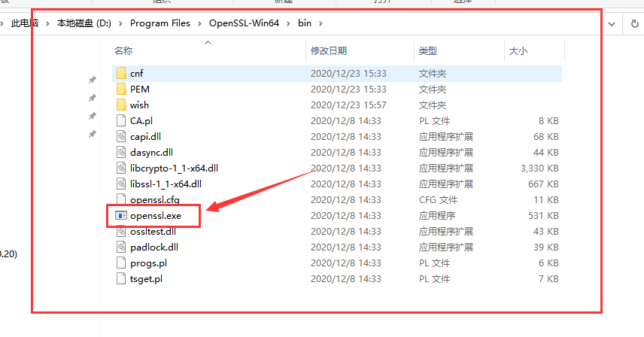This screenshot has height=337, width=644.
Task: Click the wish folder name
Action: click(139, 105)
